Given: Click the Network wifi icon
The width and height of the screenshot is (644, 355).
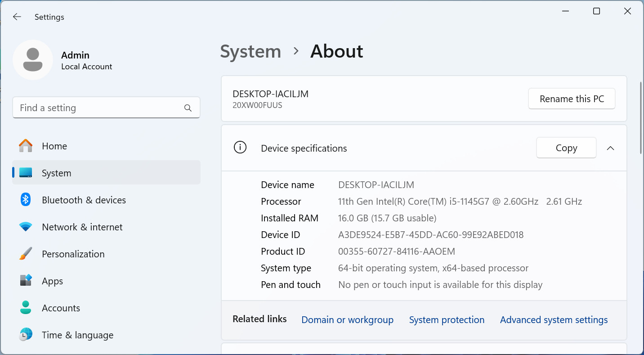Looking at the screenshot, I should (26, 227).
